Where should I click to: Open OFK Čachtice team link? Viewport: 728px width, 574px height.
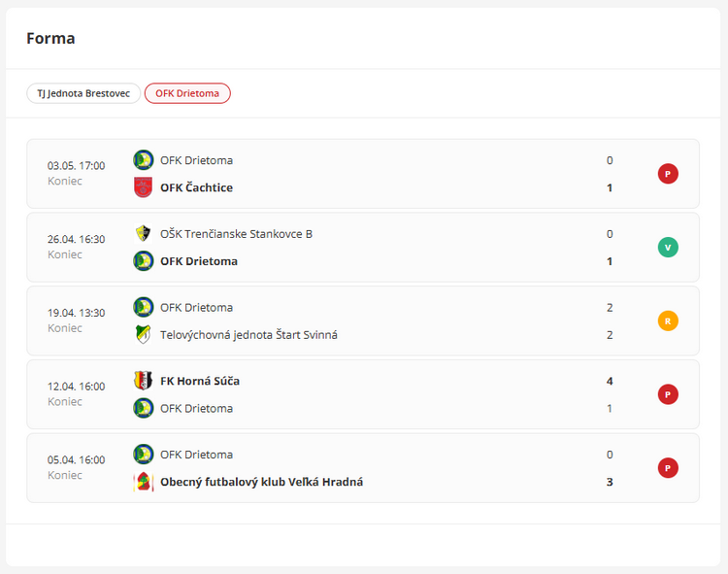[196, 187]
